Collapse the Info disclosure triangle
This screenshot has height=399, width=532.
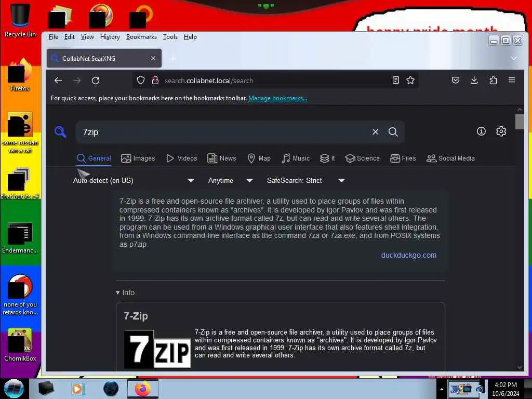click(118, 292)
